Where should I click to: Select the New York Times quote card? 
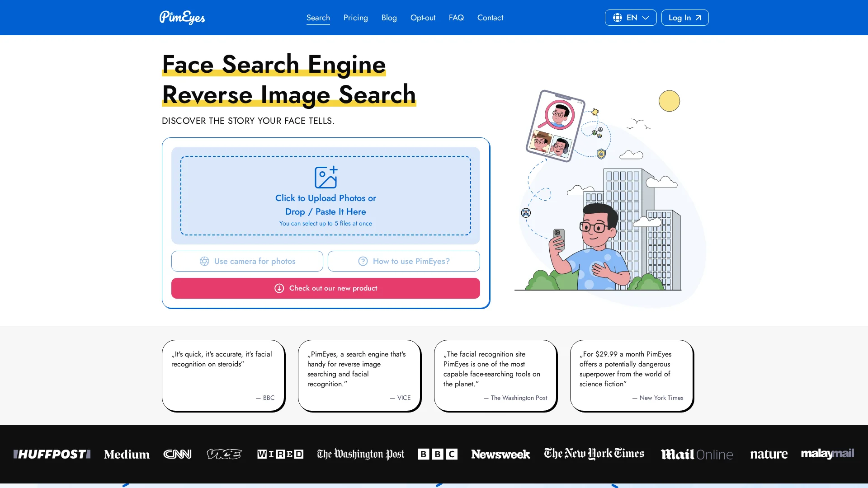click(631, 375)
